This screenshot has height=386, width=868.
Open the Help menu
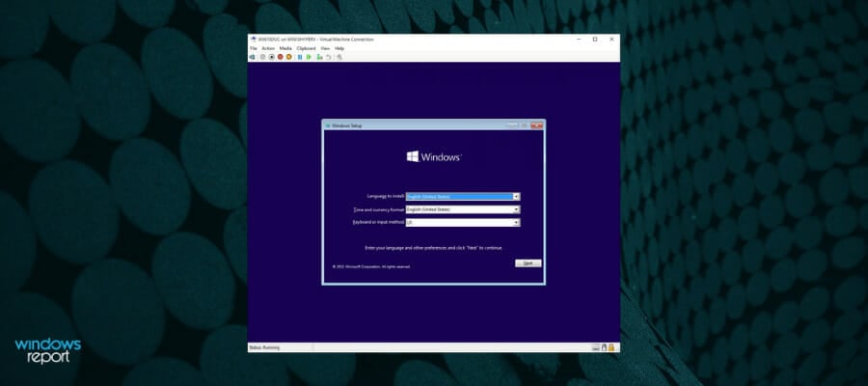(x=339, y=49)
